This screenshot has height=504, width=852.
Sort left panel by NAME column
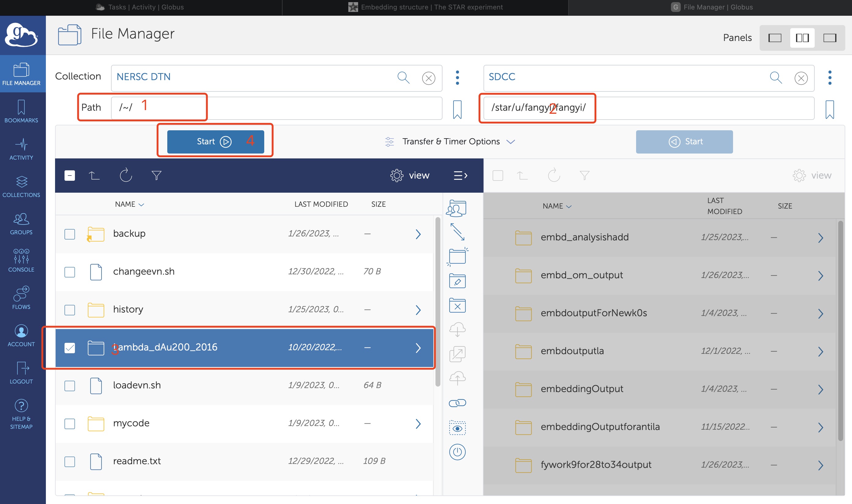[129, 204]
